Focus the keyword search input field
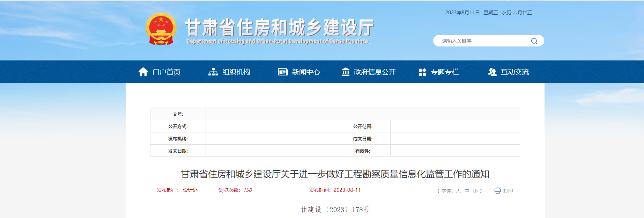 click(483, 41)
